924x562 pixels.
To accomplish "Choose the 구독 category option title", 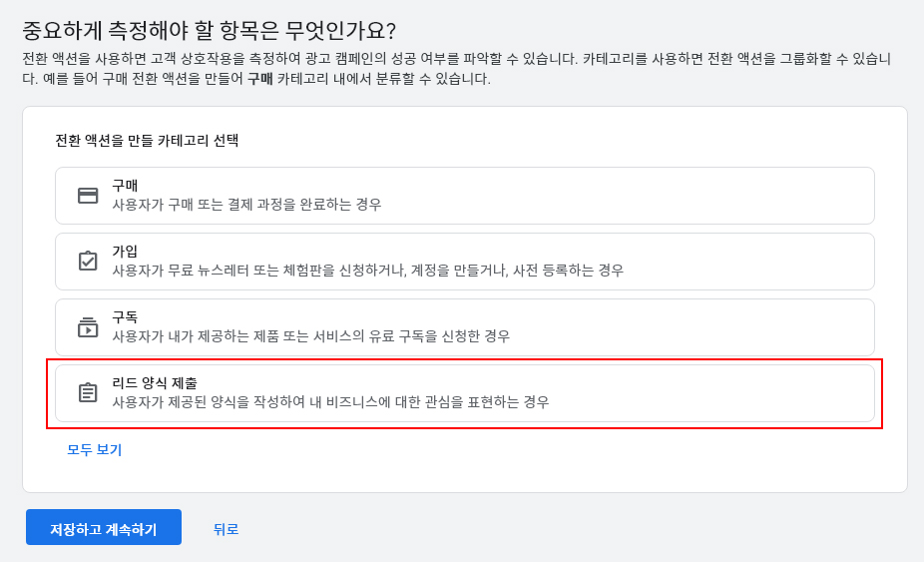I will pyautogui.click(x=125, y=317).
